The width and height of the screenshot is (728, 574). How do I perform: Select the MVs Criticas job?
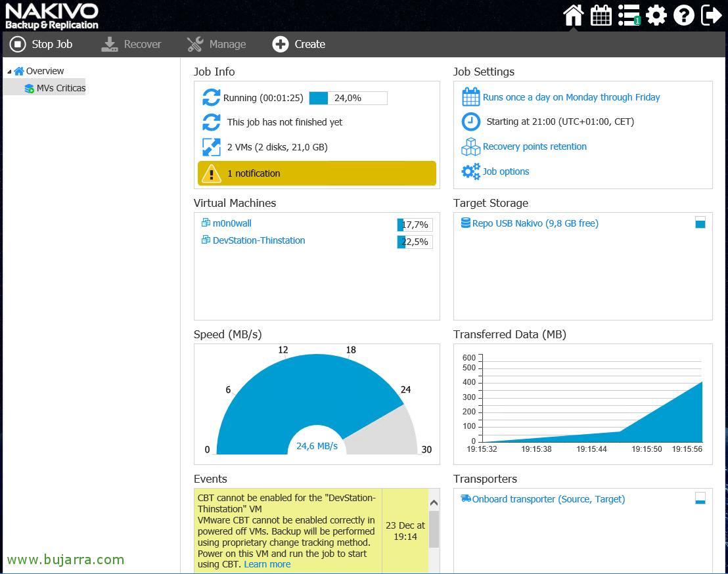[x=61, y=88]
